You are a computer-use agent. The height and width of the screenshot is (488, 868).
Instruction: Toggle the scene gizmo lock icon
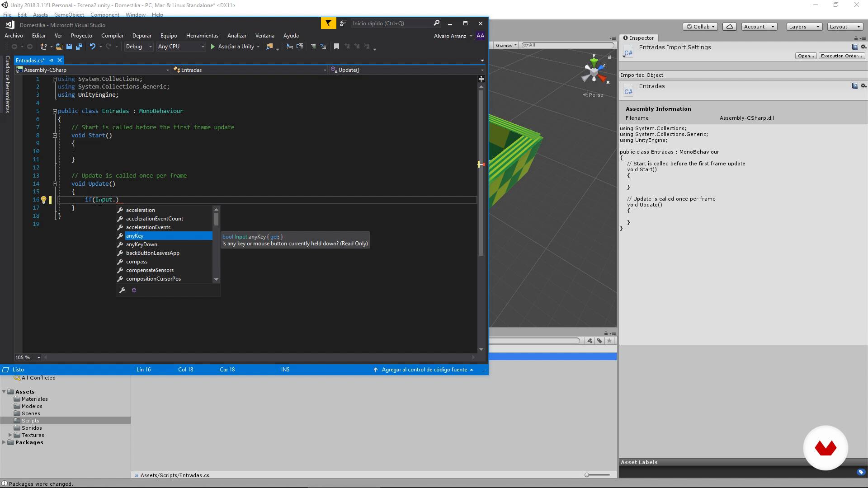click(x=609, y=57)
